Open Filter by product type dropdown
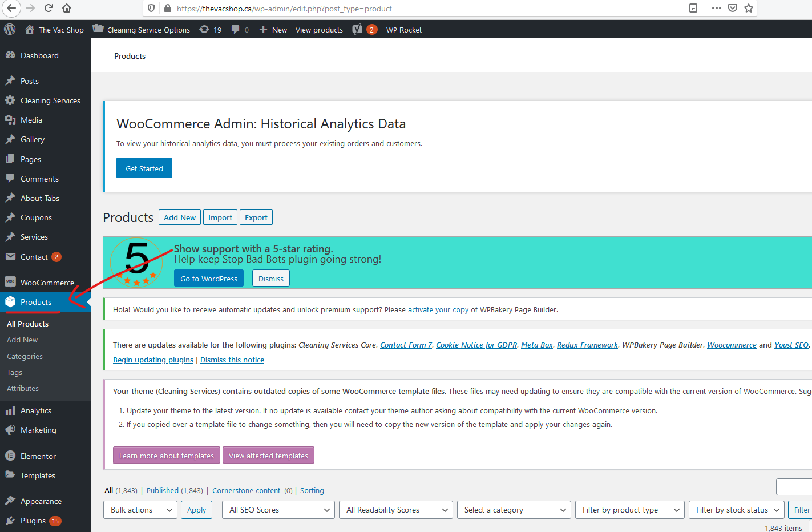Screen dimensions: 812x532 pos(630,510)
